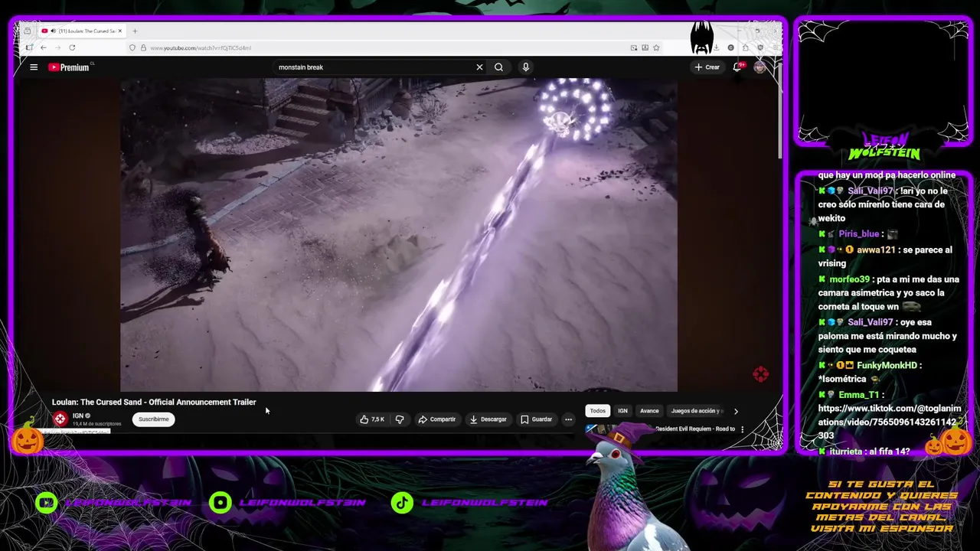Close the Loulan YouTube tab
The image size is (980, 551).
pyautogui.click(x=119, y=31)
